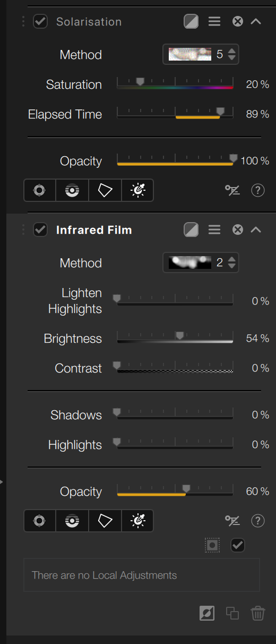Screen dimensions: 276x644
Task: Collapse the Infrared Film panel
Action: coord(256,230)
